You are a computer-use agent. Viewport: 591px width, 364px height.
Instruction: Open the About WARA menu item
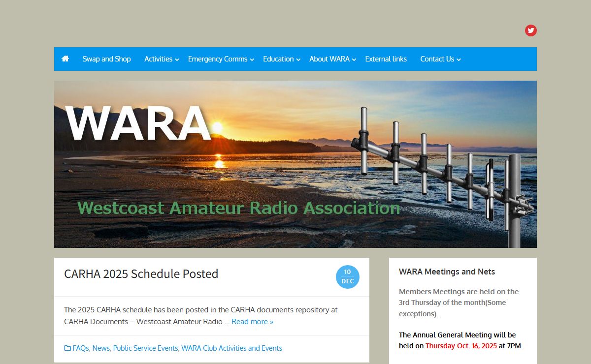pyautogui.click(x=329, y=59)
